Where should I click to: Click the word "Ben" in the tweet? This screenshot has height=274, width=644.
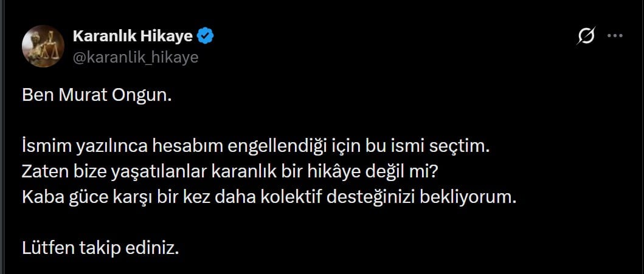click(x=35, y=95)
